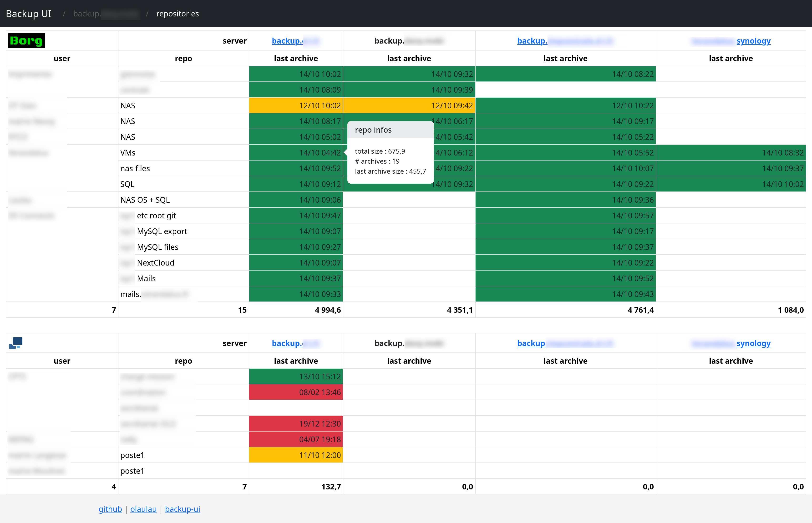This screenshot has width=812, height=523.
Task: Click the 'user' header in lower table
Action: click(62, 361)
